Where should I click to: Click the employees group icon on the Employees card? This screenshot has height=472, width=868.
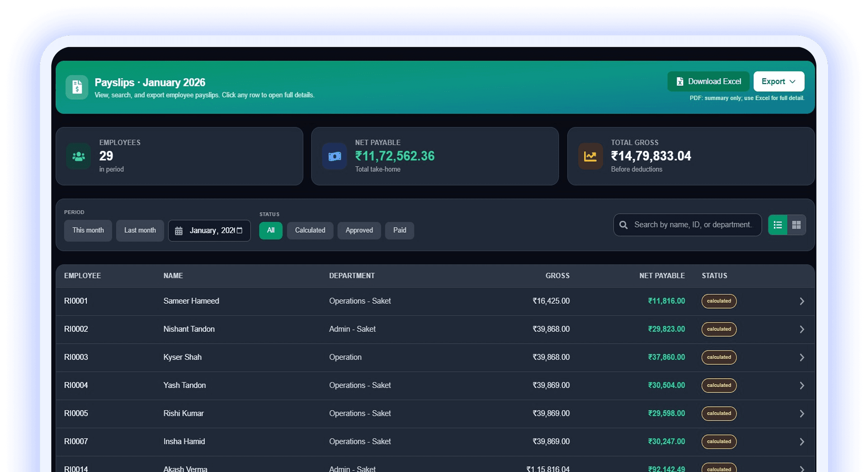click(78, 156)
